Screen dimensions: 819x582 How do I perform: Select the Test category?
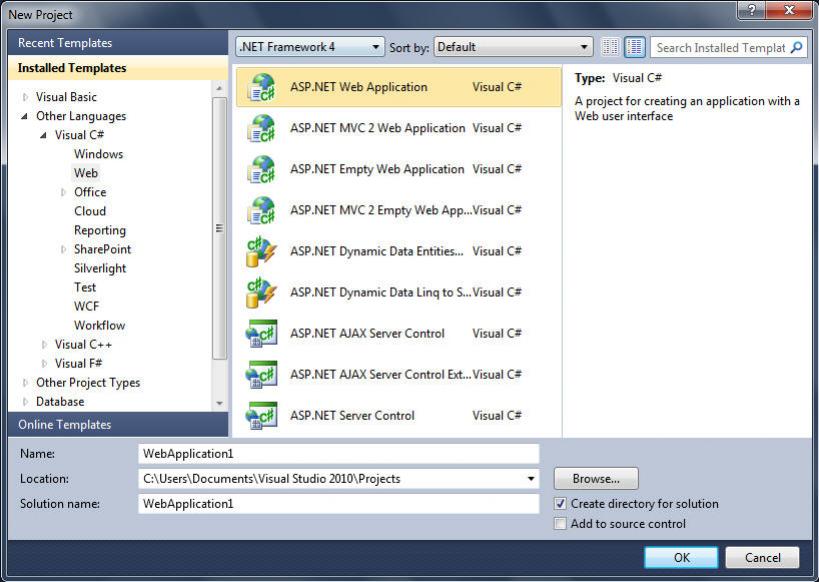point(85,287)
